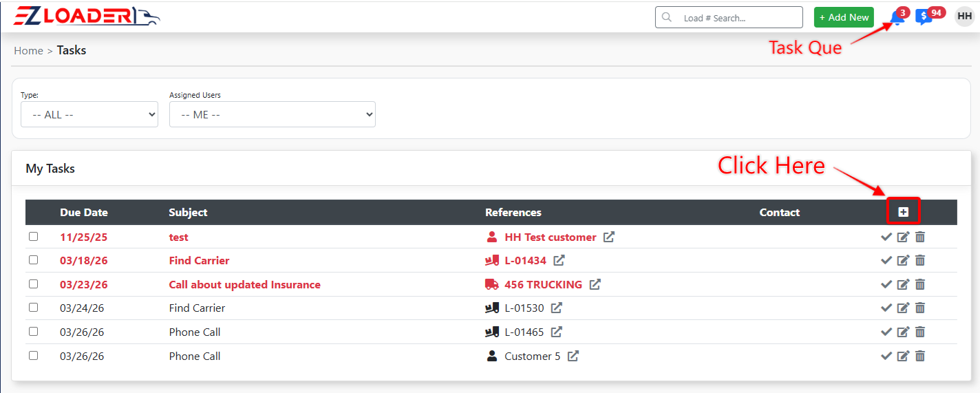Open the Customer 5 reference
The image size is (980, 393).
pyautogui.click(x=533, y=357)
